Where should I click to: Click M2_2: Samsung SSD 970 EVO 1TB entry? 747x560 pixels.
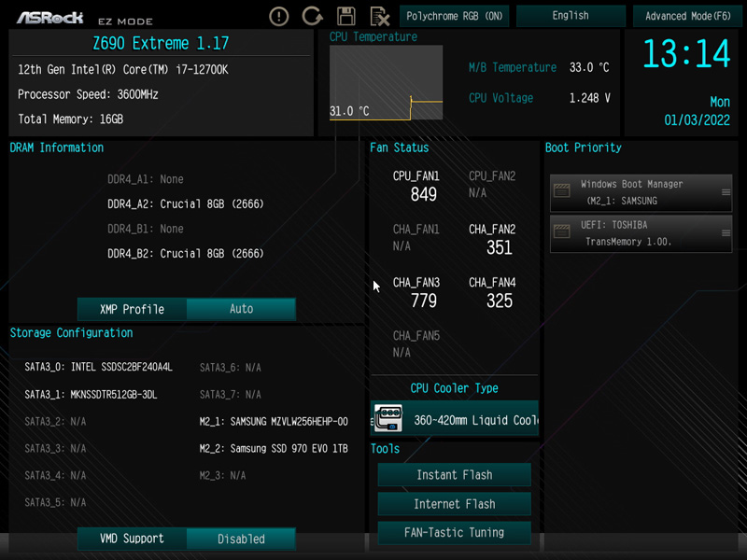coord(274,449)
